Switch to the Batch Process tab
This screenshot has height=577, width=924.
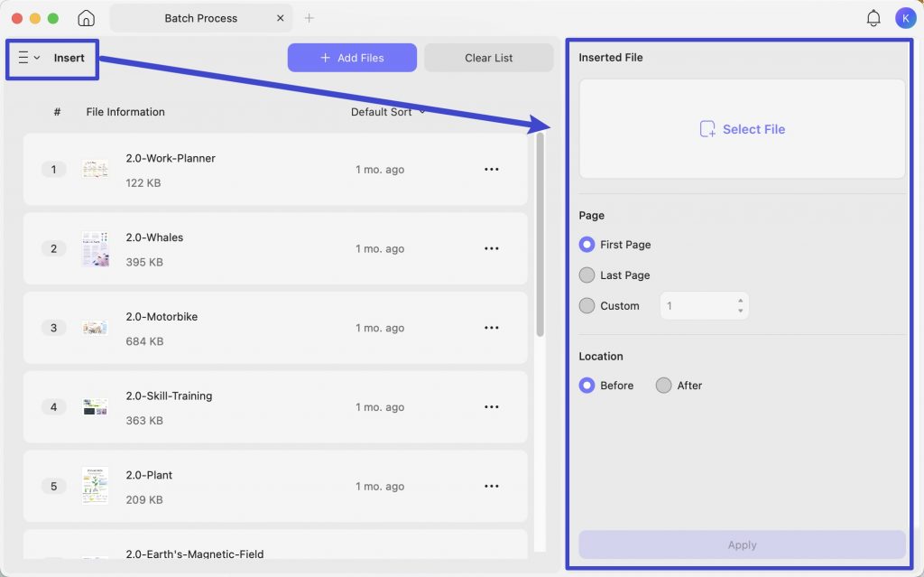click(200, 18)
